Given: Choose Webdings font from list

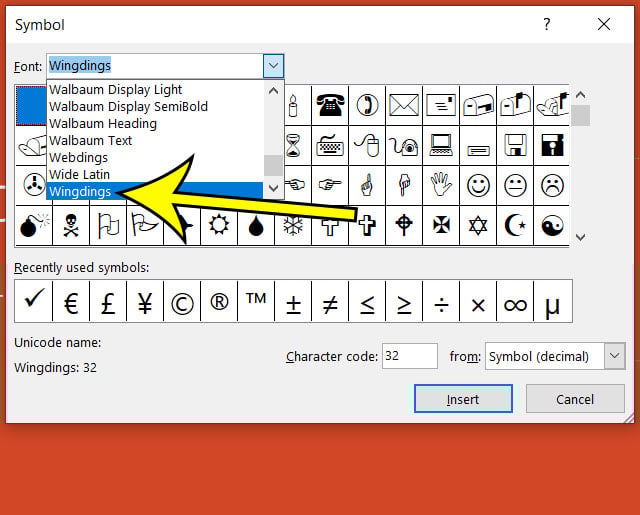Looking at the screenshot, I should (155, 158).
